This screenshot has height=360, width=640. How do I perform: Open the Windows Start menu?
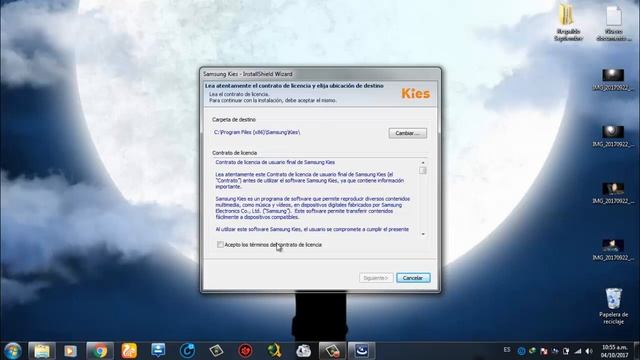(x=13, y=351)
